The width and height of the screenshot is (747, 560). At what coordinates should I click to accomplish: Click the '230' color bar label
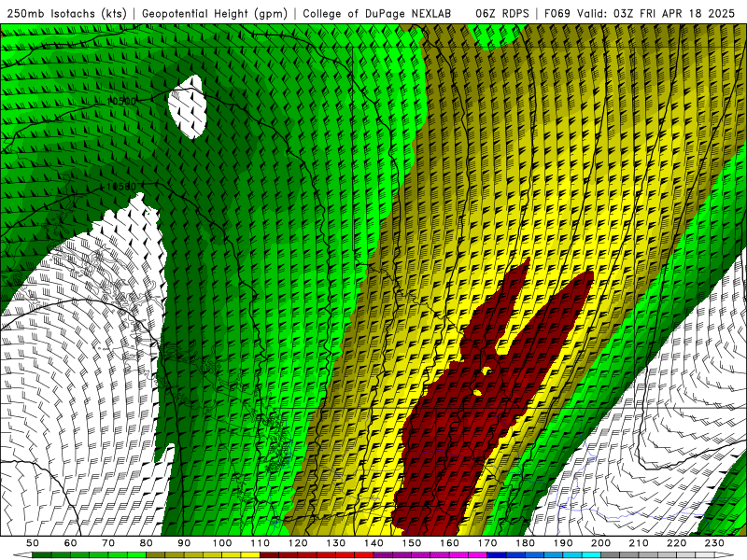(x=714, y=543)
